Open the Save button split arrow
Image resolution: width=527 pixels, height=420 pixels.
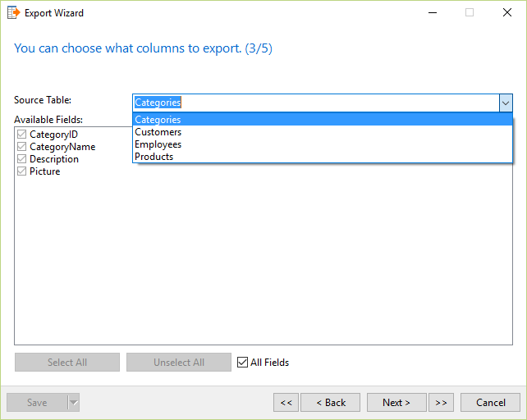pos(74,402)
